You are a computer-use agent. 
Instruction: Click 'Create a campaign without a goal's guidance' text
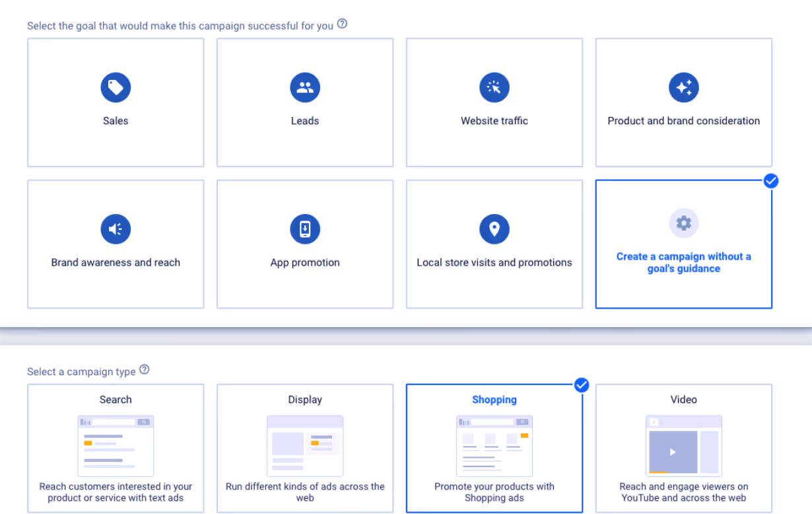[x=684, y=262]
